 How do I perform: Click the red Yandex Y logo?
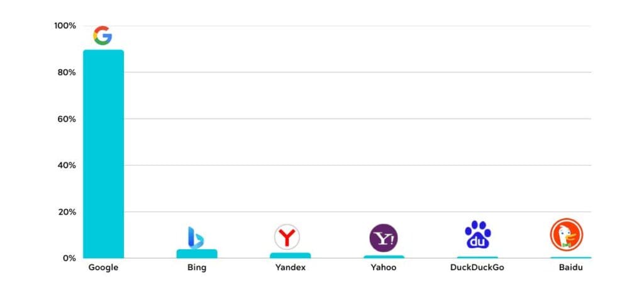(287, 237)
